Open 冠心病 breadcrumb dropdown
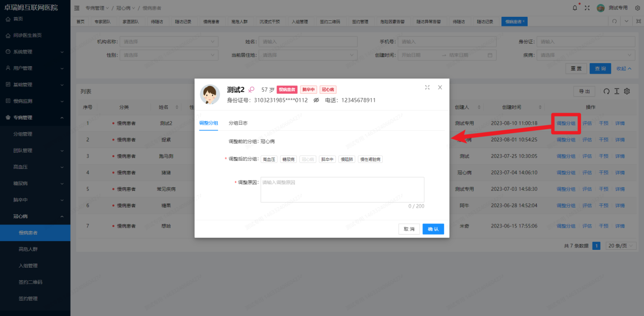The width and height of the screenshot is (644, 316). (x=126, y=8)
